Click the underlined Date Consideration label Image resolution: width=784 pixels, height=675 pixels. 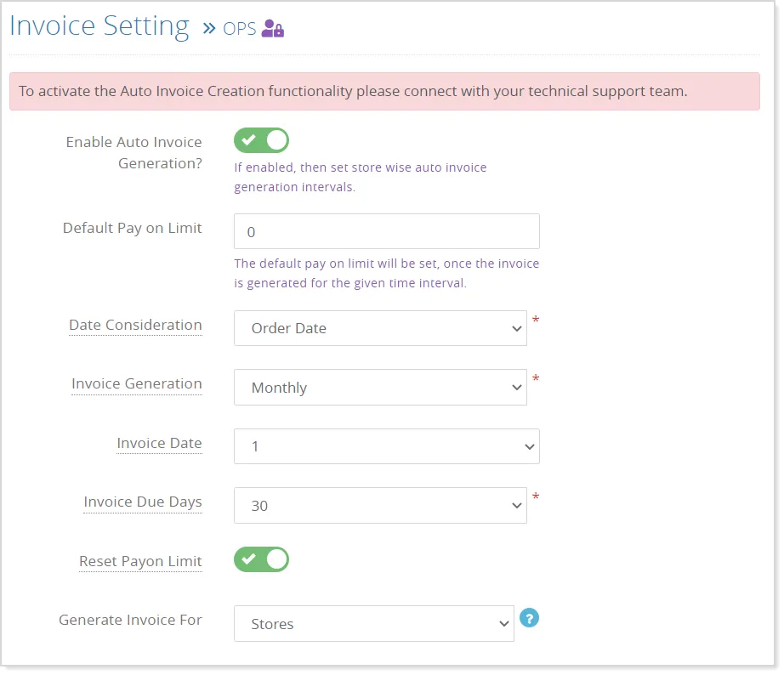pyautogui.click(x=135, y=325)
